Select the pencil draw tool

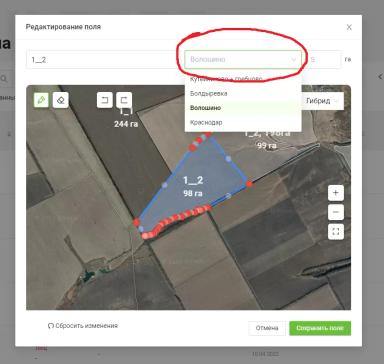(41, 100)
